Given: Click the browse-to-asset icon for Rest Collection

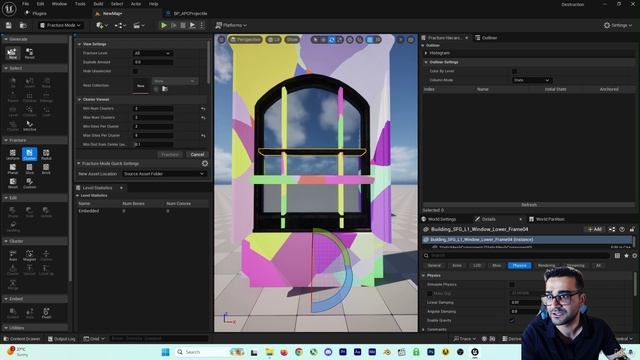Looking at the screenshot, I should click(165, 89).
